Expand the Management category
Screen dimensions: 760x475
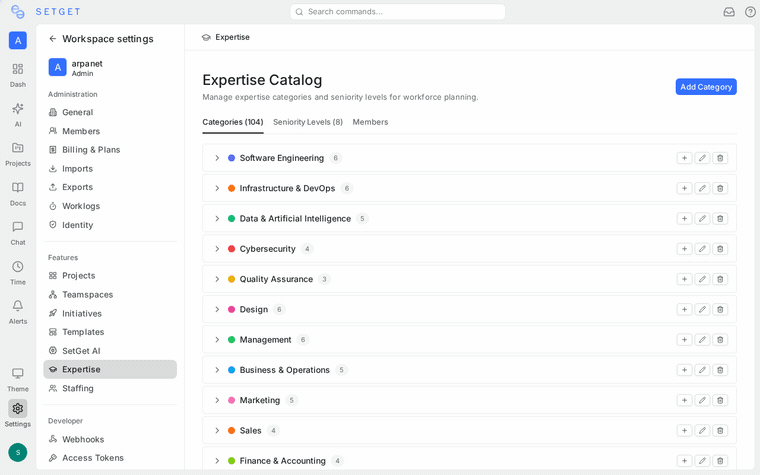217,340
